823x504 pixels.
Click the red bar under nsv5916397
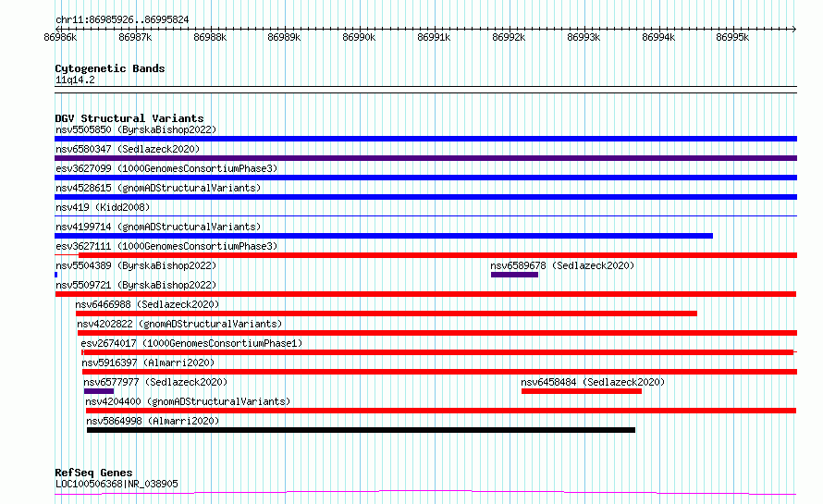(440, 372)
